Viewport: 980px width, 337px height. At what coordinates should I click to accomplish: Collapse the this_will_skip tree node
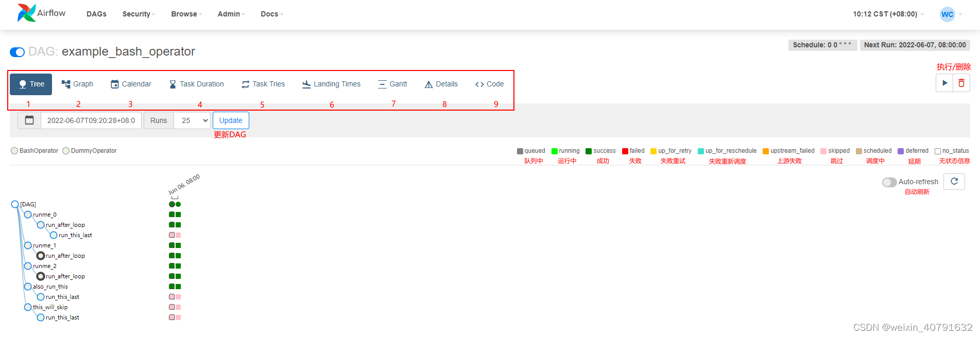coord(28,307)
